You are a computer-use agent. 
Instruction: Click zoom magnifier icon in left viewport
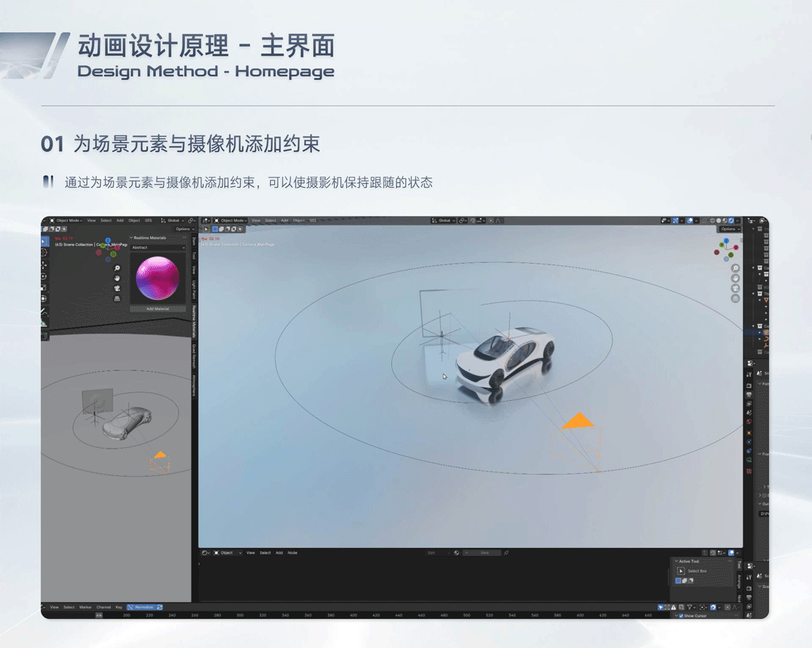(x=117, y=269)
